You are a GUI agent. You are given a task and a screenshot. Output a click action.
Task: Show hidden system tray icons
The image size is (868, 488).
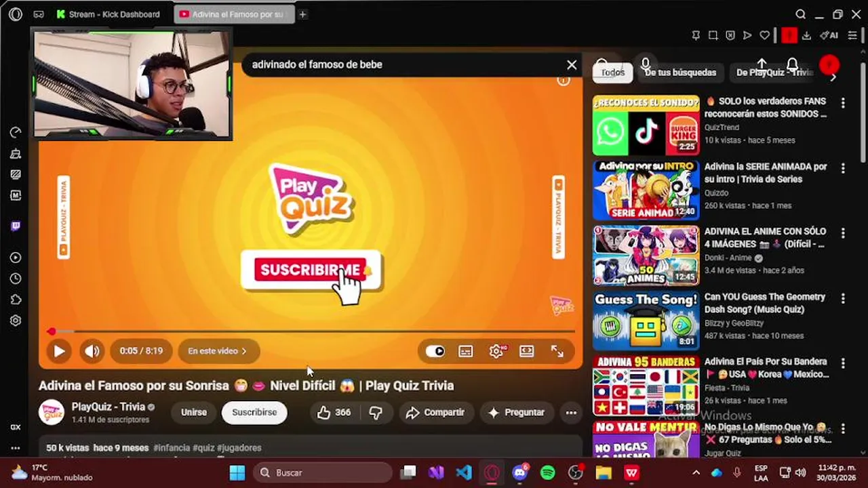point(696,472)
